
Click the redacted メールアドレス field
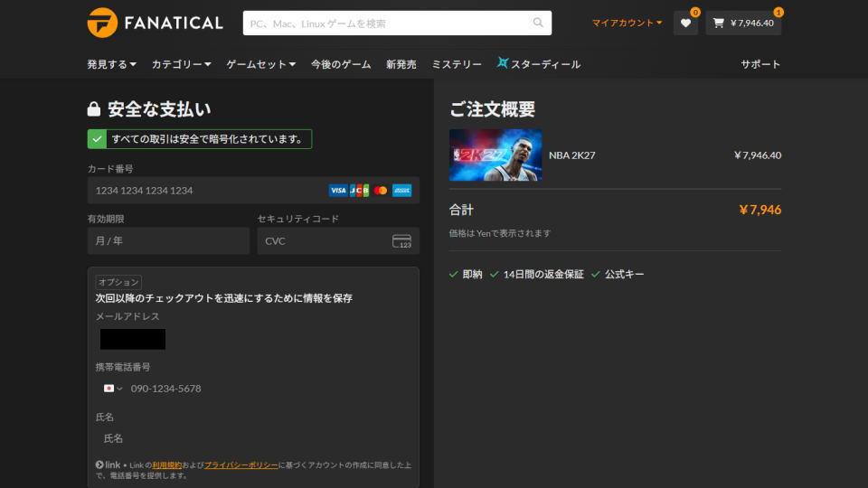(133, 339)
